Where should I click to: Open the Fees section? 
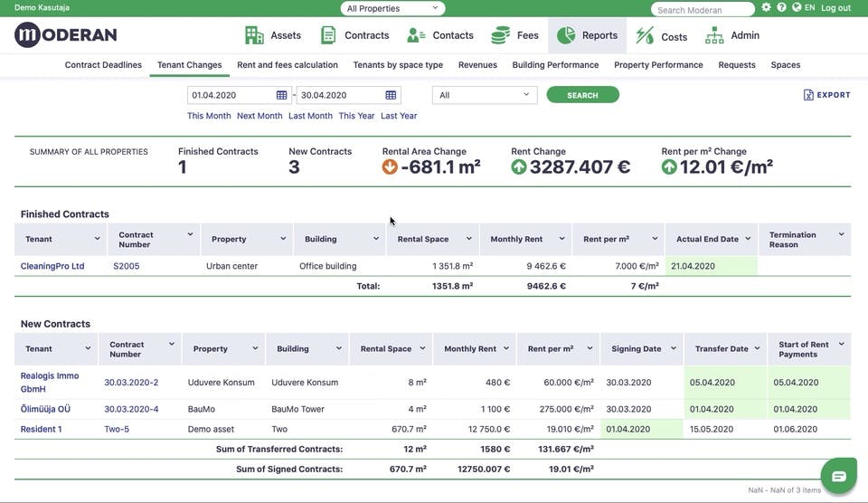(x=514, y=35)
